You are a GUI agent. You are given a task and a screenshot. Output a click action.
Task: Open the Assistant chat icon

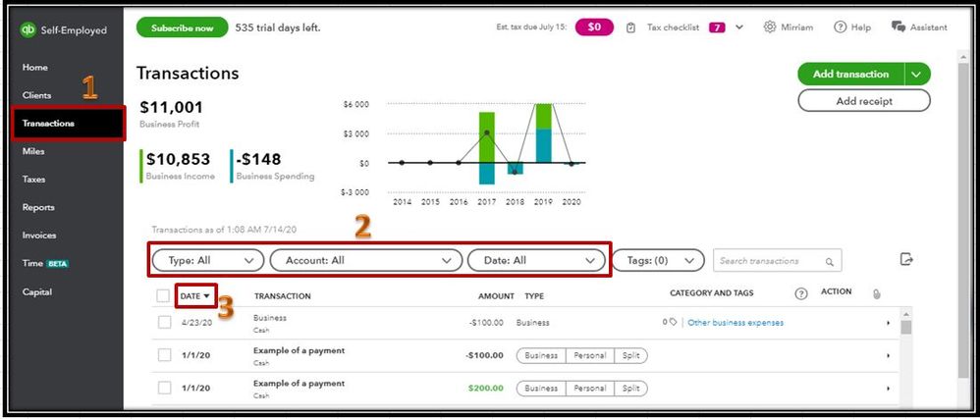(898, 26)
